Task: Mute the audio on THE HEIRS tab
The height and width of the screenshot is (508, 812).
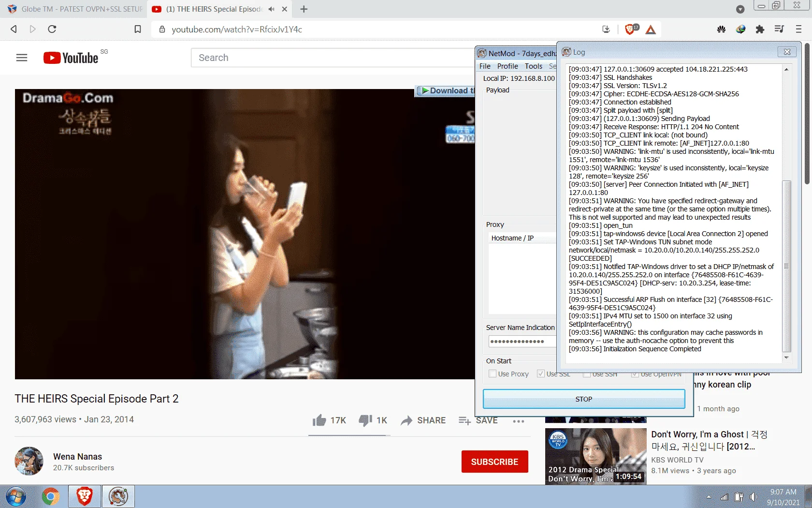Action: 272,9
